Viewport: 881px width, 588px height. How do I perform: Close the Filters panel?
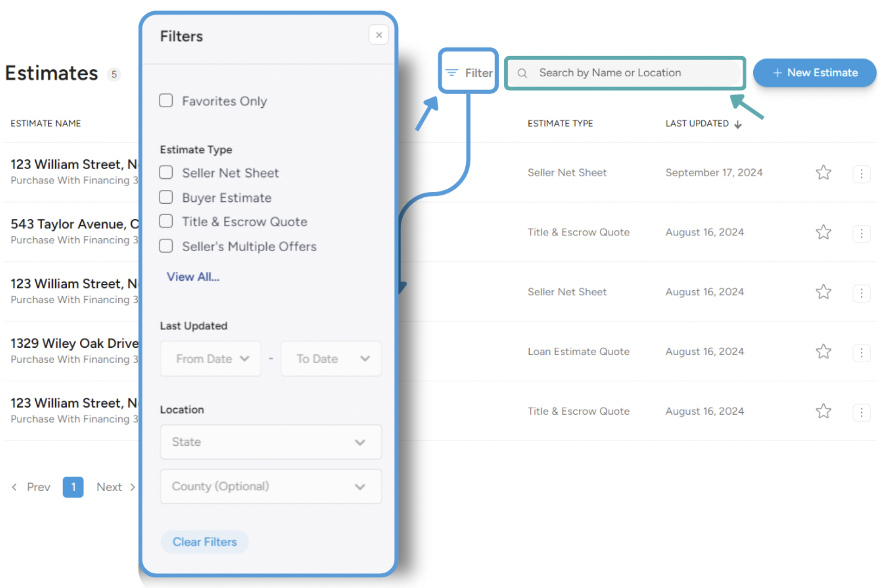coord(378,35)
